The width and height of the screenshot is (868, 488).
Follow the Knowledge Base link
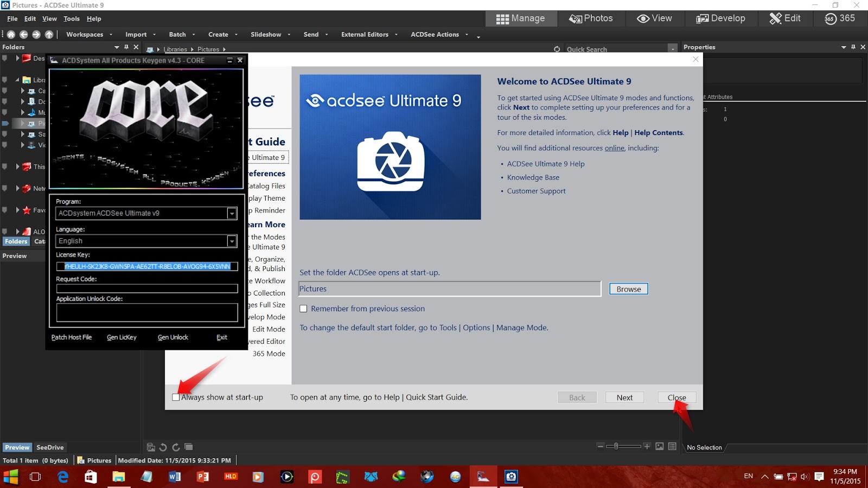(533, 177)
